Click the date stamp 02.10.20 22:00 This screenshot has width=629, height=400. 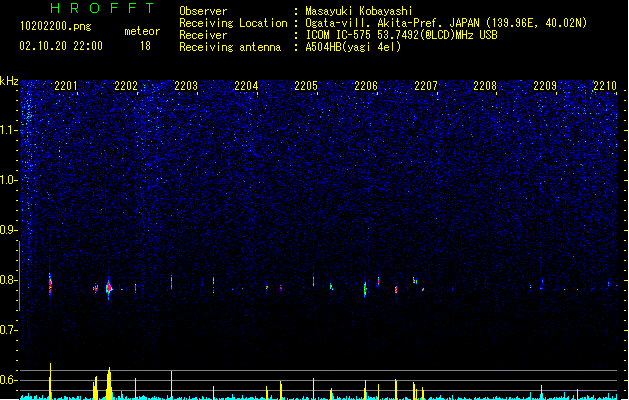(x=61, y=46)
